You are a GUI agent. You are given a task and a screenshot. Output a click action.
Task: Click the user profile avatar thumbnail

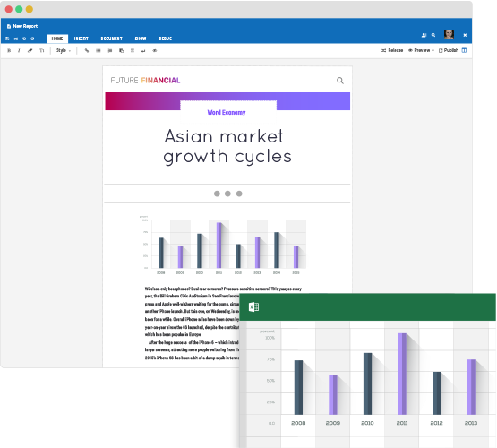click(x=449, y=34)
